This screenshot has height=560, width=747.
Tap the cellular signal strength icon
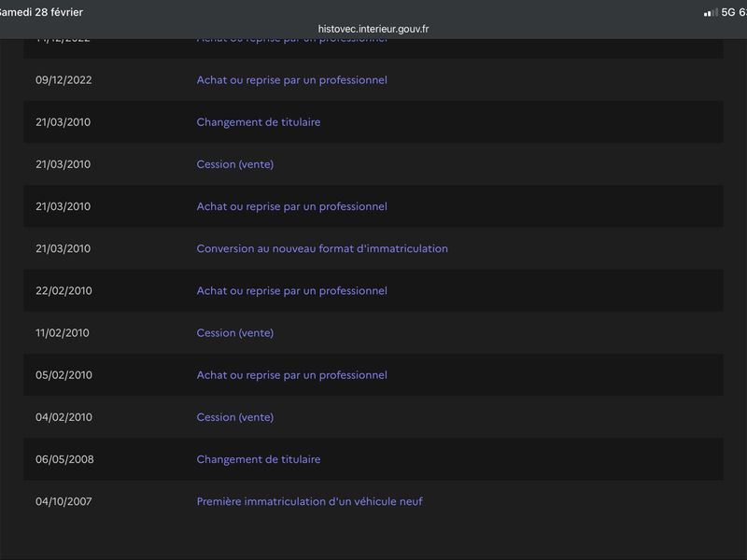[x=711, y=12]
